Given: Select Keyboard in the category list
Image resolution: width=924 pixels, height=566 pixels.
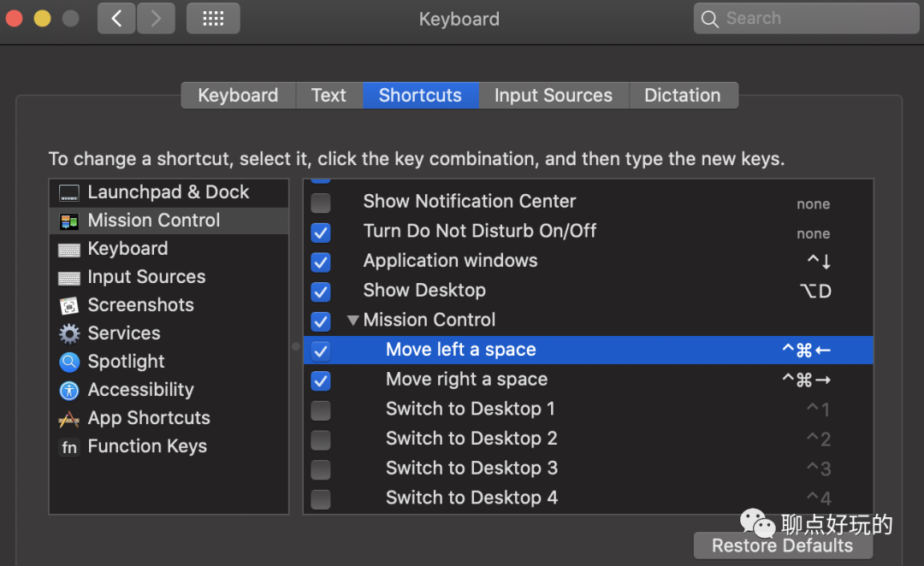Looking at the screenshot, I should tap(169, 249).
